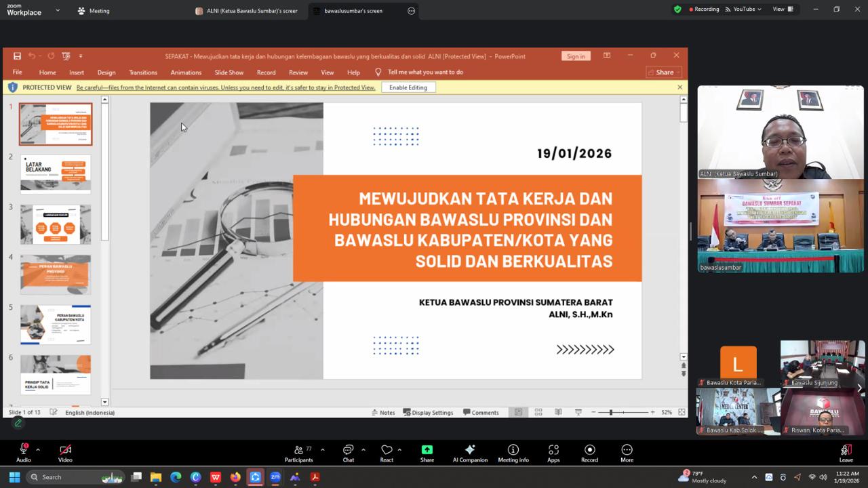The width and height of the screenshot is (868, 488).
Task: Click the Zoom Record button
Action: click(x=589, y=453)
